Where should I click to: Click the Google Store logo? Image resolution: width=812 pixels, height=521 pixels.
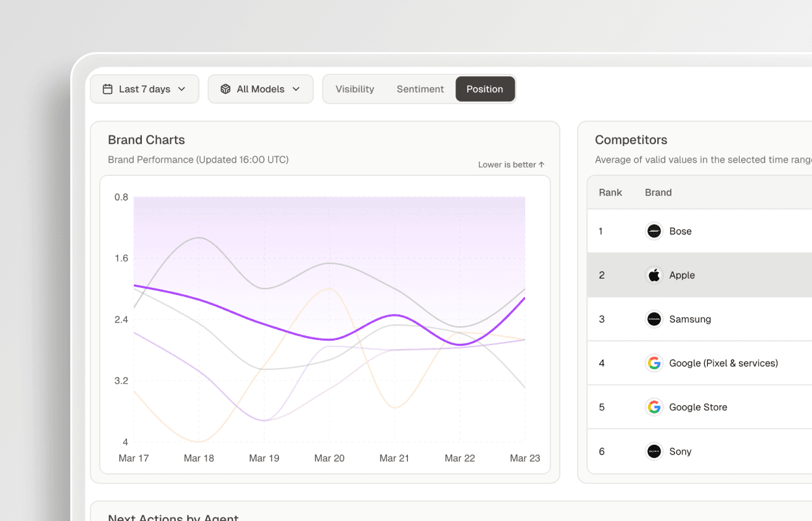653,406
